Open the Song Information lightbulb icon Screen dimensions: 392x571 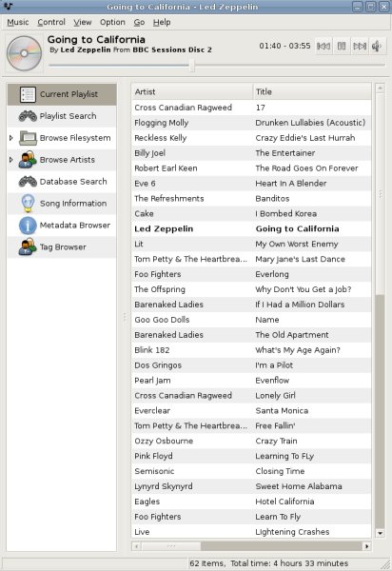tap(28, 204)
